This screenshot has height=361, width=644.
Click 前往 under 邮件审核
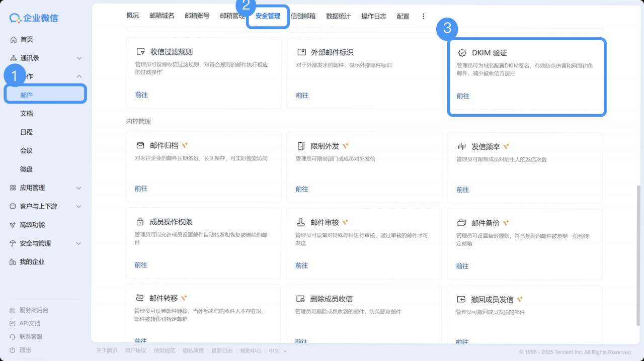tap(302, 265)
